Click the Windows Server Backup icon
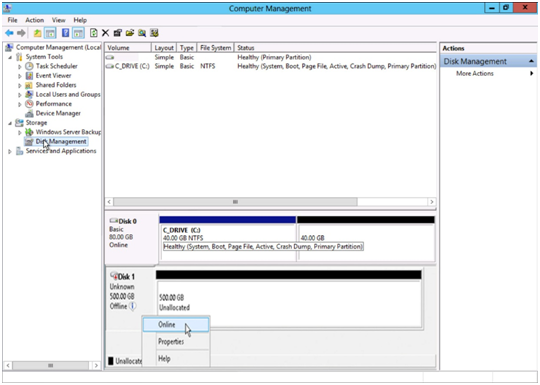The width and height of the screenshot is (540, 385). 30,132
